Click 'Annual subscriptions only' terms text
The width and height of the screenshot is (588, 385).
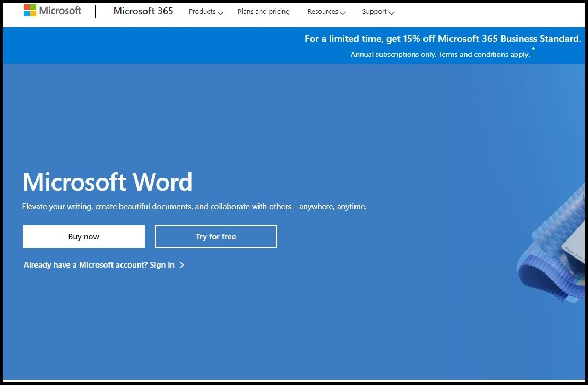(x=440, y=54)
